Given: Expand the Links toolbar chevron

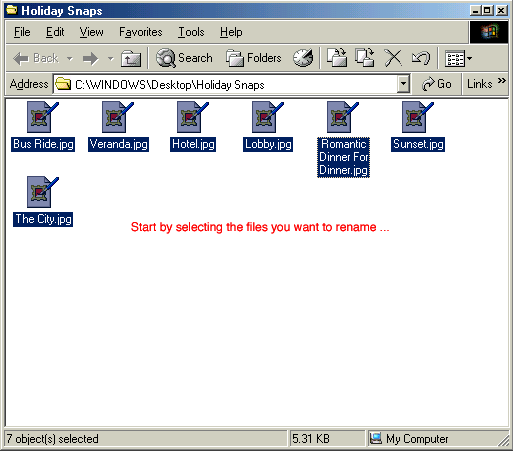Looking at the screenshot, I should [502, 81].
